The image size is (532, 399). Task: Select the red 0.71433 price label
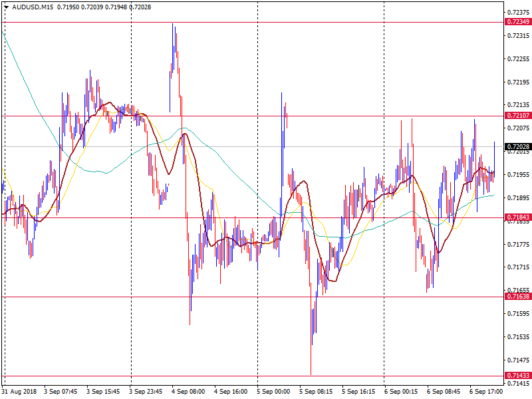[x=517, y=376]
